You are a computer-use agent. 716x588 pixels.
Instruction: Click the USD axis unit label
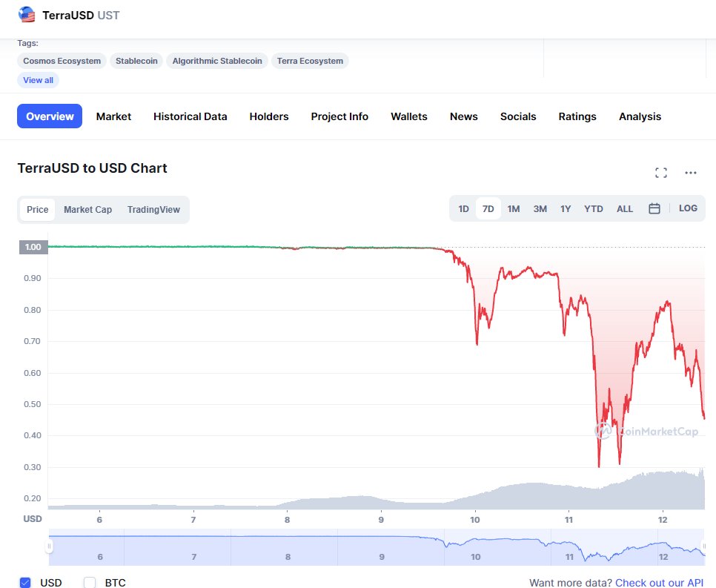coord(33,518)
